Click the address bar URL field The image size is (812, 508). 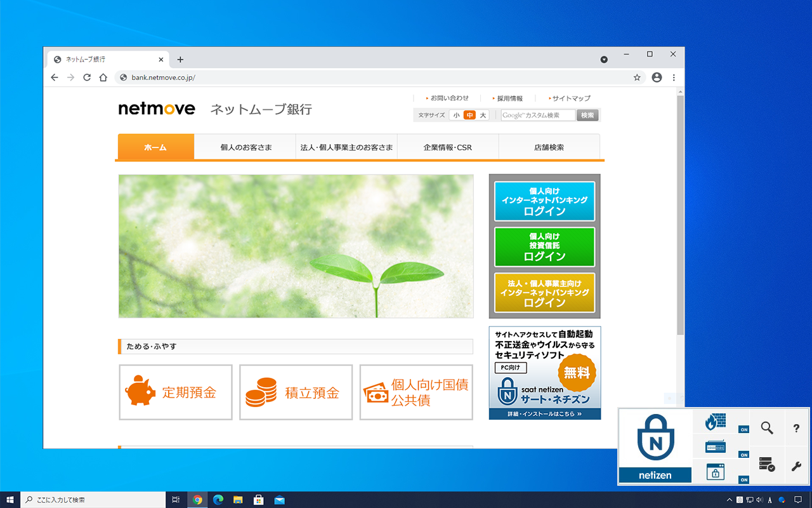379,77
